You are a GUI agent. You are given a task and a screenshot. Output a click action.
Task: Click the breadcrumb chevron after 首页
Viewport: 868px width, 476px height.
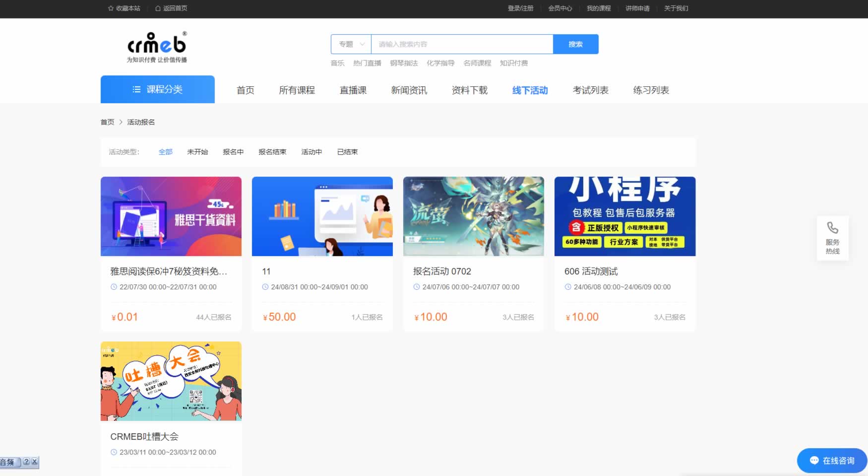pos(121,122)
